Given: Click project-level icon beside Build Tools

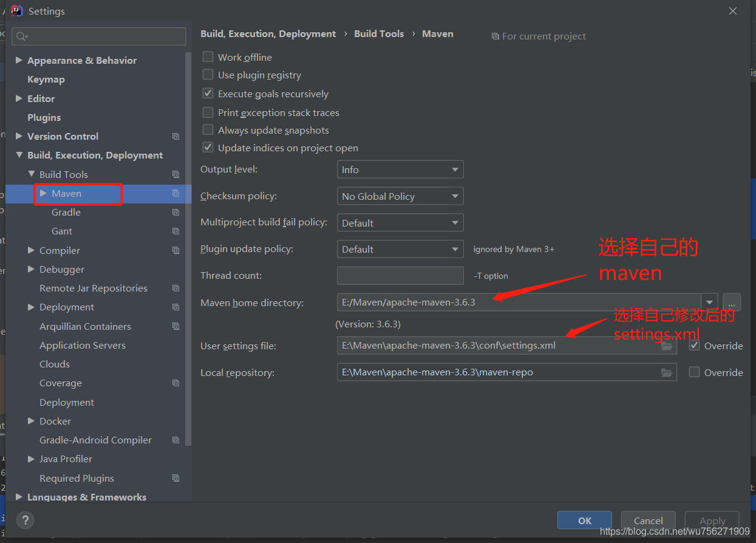Looking at the screenshot, I should 175,174.
